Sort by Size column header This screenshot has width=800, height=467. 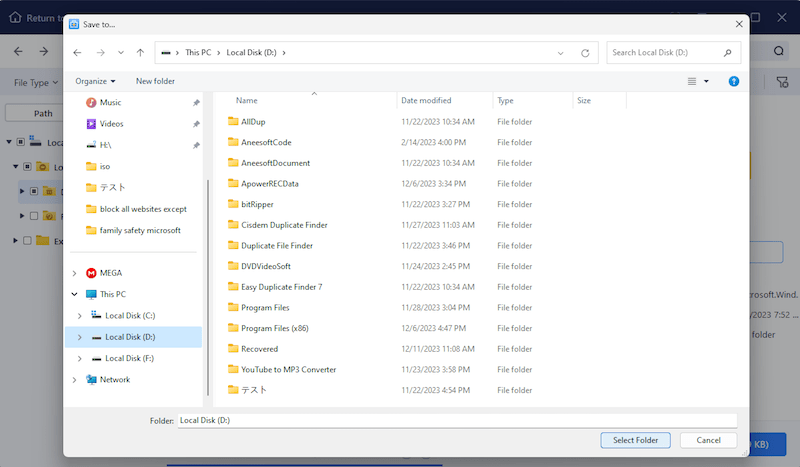pos(584,101)
